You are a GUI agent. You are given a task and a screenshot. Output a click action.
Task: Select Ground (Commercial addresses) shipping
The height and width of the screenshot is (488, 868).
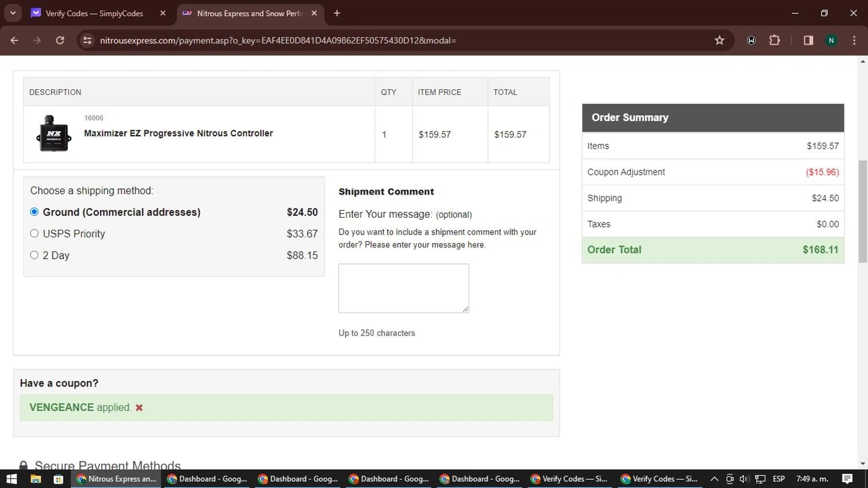34,212
